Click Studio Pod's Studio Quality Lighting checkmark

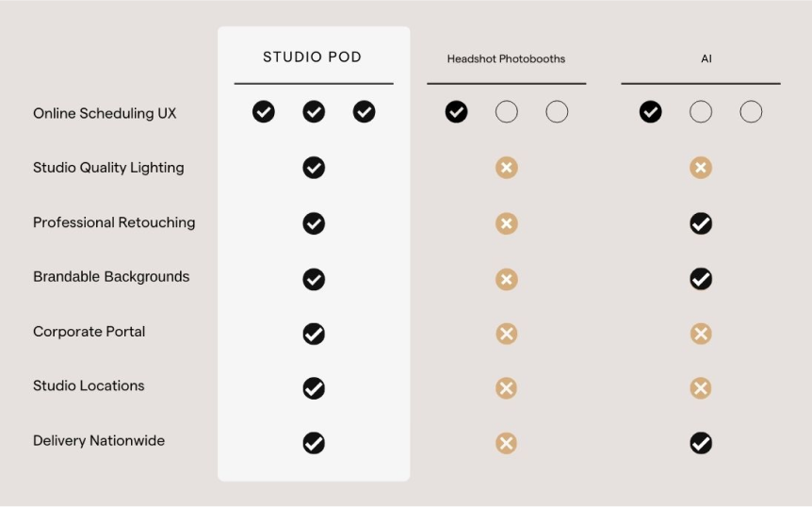point(314,168)
